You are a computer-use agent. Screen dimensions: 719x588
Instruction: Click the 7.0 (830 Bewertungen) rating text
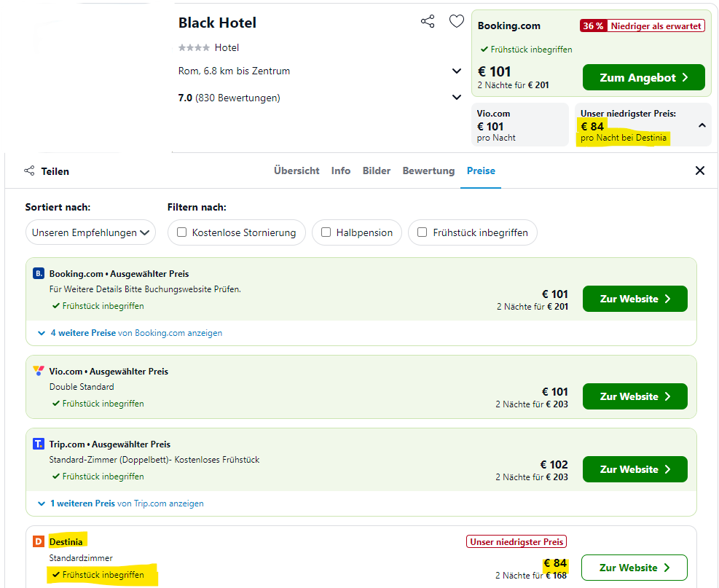pyautogui.click(x=229, y=98)
